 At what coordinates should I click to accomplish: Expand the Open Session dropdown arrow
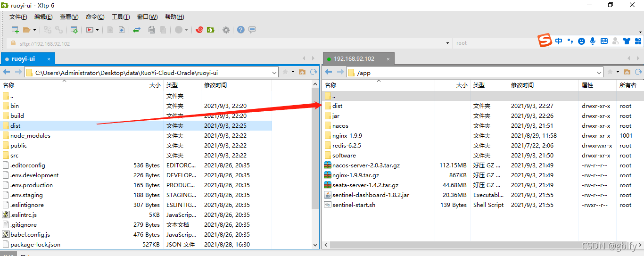tap(34, 30)
